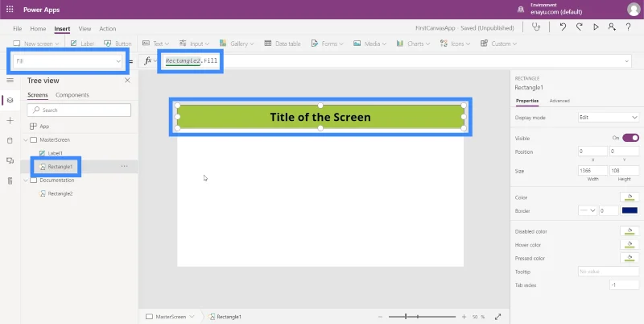This screenshot has height=324, width=644.
Task: Collapse the Documentation tree node
Action: 26,180
